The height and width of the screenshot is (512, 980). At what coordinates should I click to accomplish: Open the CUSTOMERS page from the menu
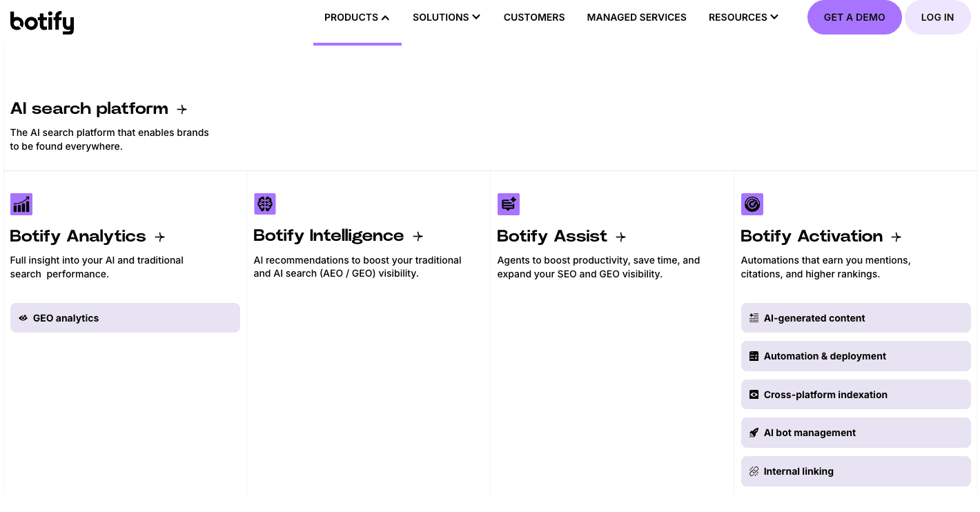click(x=534, y=17)
